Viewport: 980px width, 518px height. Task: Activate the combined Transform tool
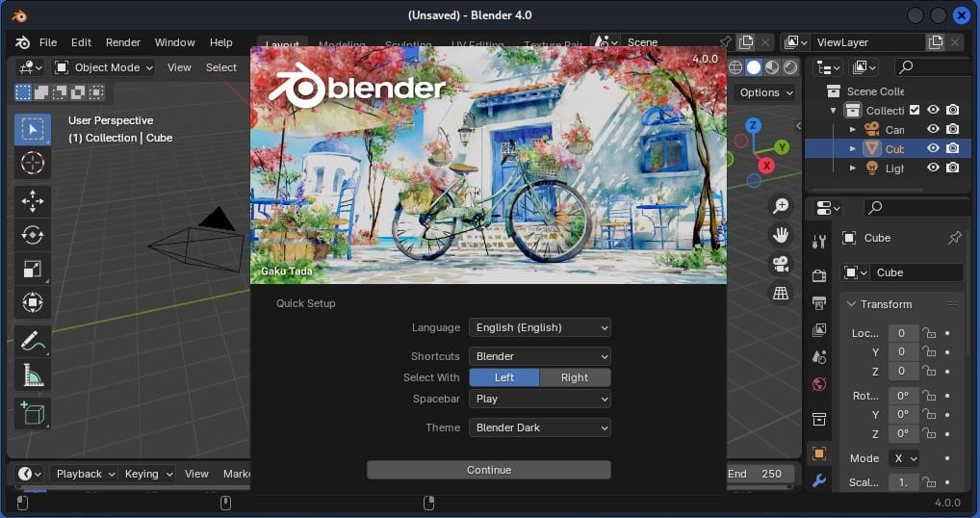33,302
